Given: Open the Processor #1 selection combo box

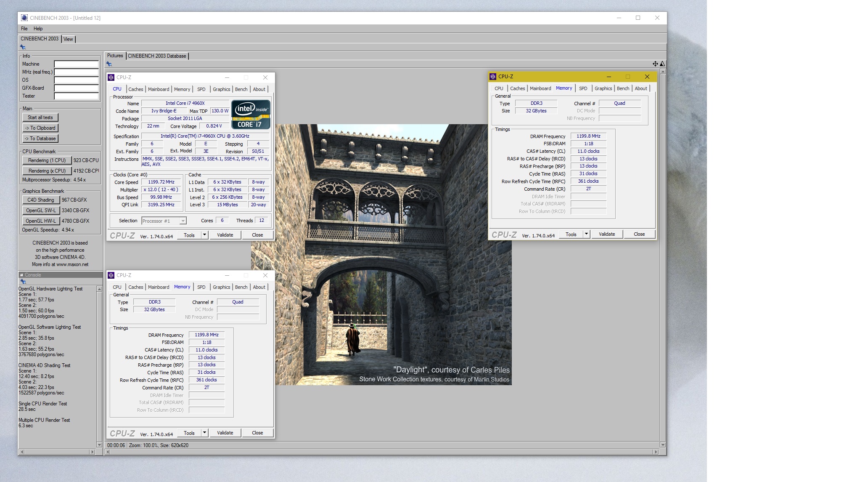Looking at the screenshot, I should point(164,221).
